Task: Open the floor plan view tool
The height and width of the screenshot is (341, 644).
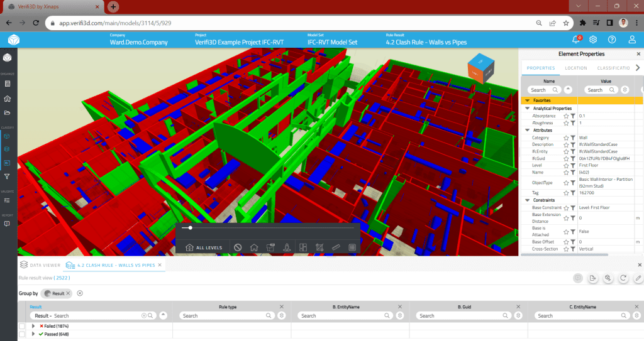Action: (270, 247)
